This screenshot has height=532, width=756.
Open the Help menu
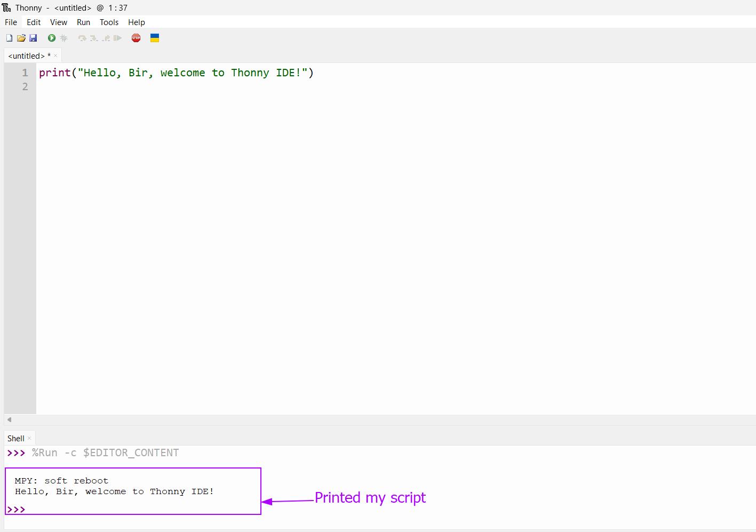point(137,22)
